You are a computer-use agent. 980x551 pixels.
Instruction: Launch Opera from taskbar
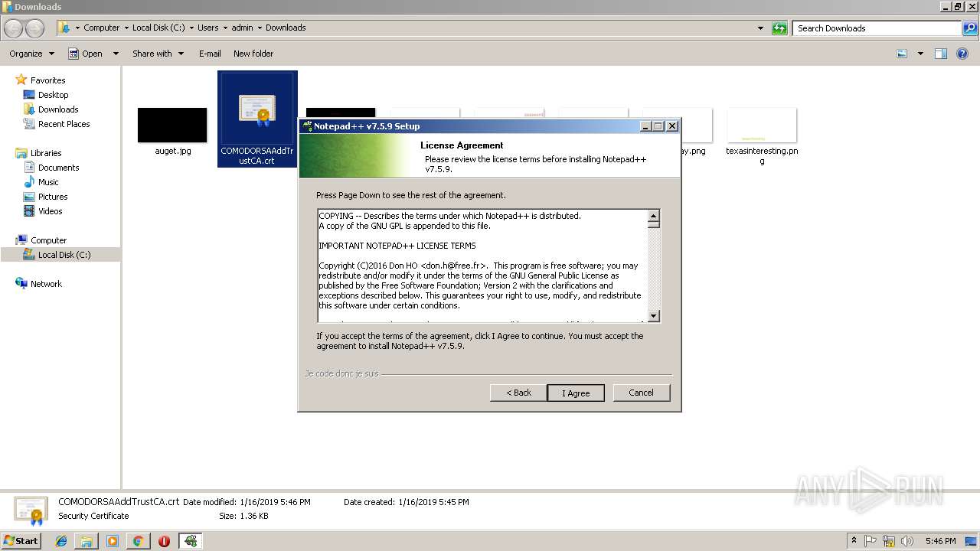tap(164, 541)
